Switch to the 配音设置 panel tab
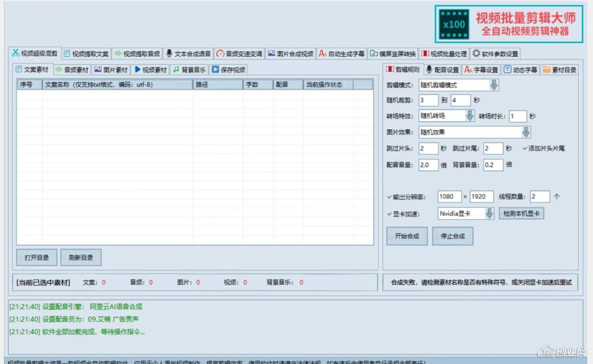The height and width of the screenshot is (364, 593). (x=442, y=70)
